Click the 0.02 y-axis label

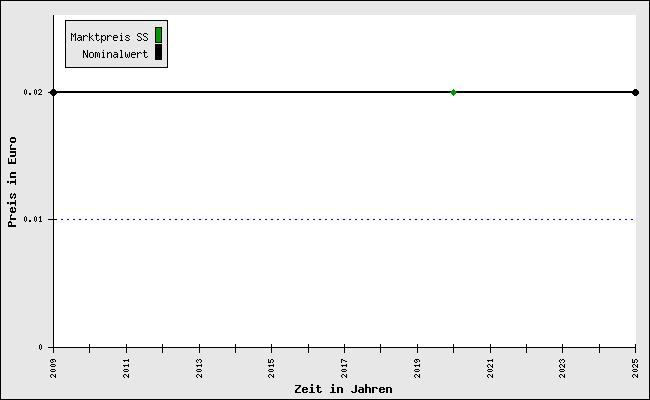point(33,92)
